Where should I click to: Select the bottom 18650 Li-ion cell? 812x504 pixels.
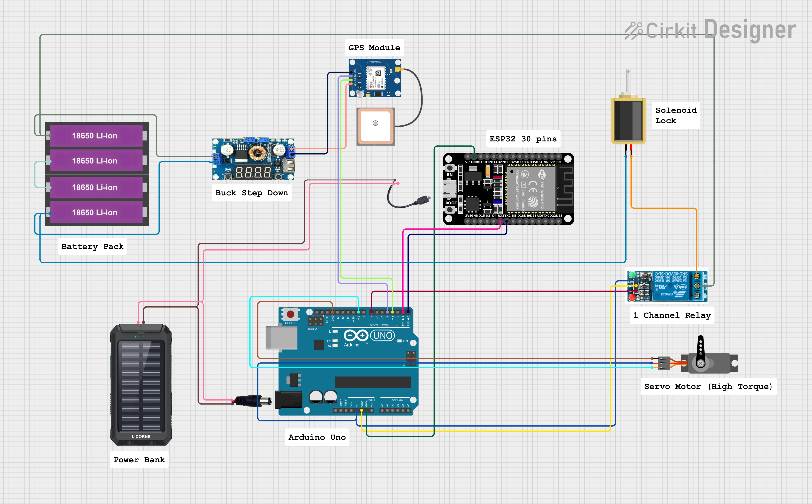(x=96, y=212)
